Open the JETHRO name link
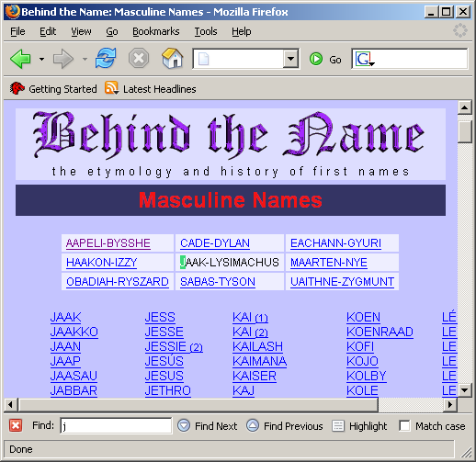 pos(168,390)
